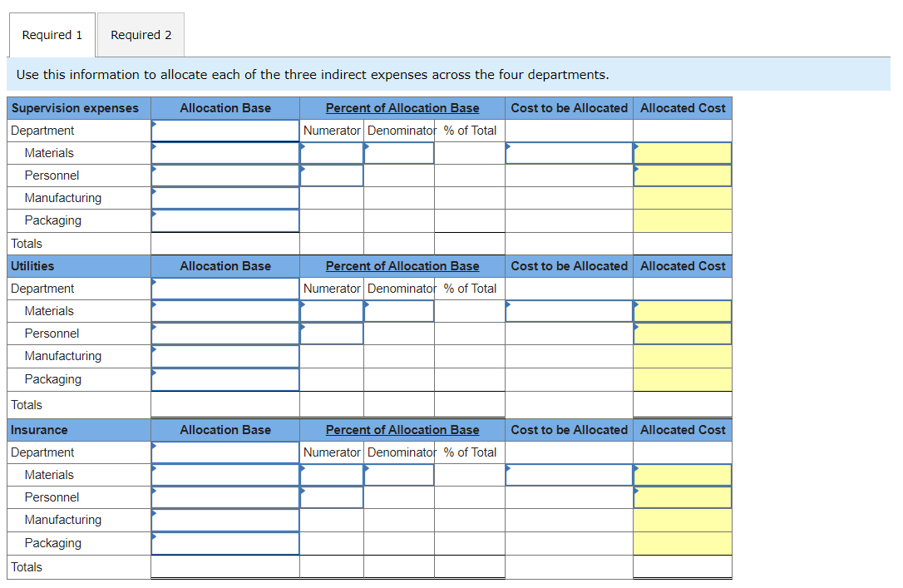Click Percent of Allocation Base heading under Supervision
Screen dimensions: 903x588
pos(402,108)
